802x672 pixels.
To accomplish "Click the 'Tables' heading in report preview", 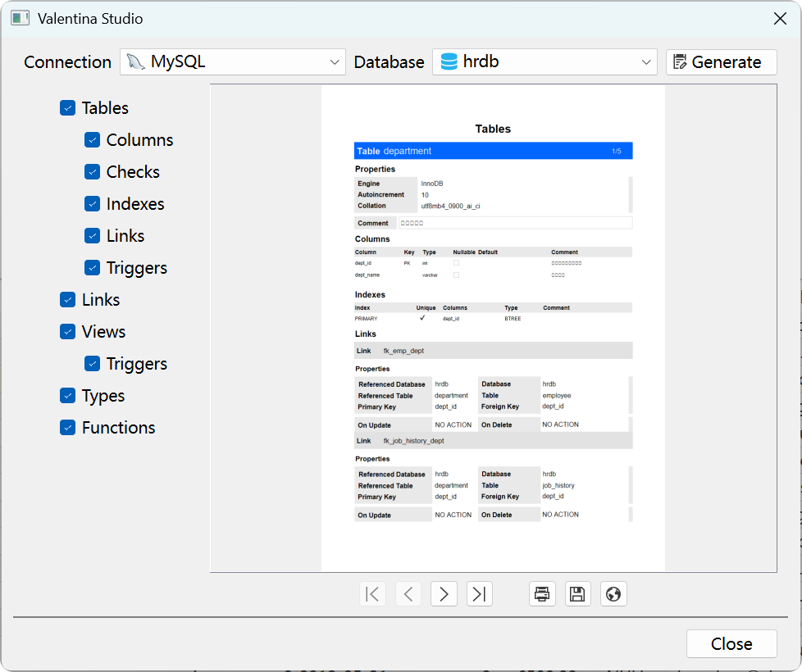I will click(493, 129).
